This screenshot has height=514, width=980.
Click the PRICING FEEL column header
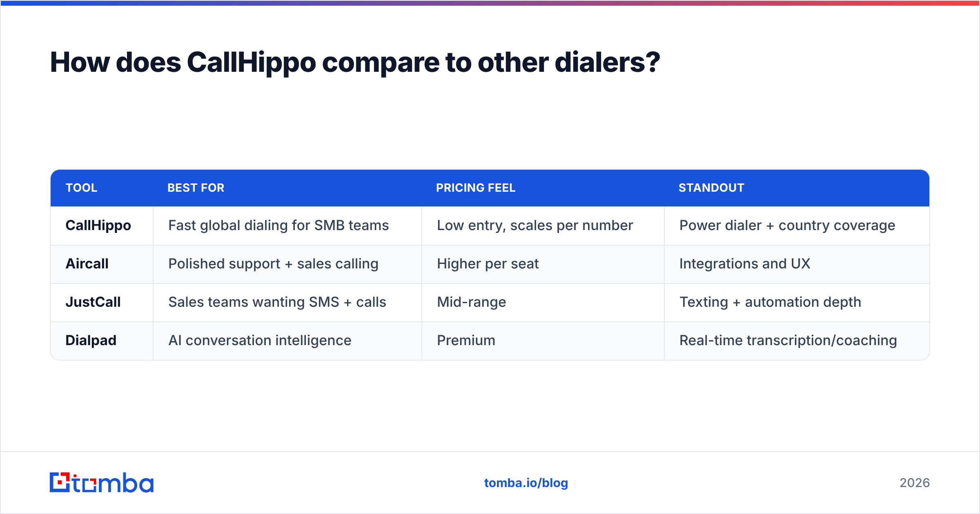pyautogui.click(x=476, y=188)
